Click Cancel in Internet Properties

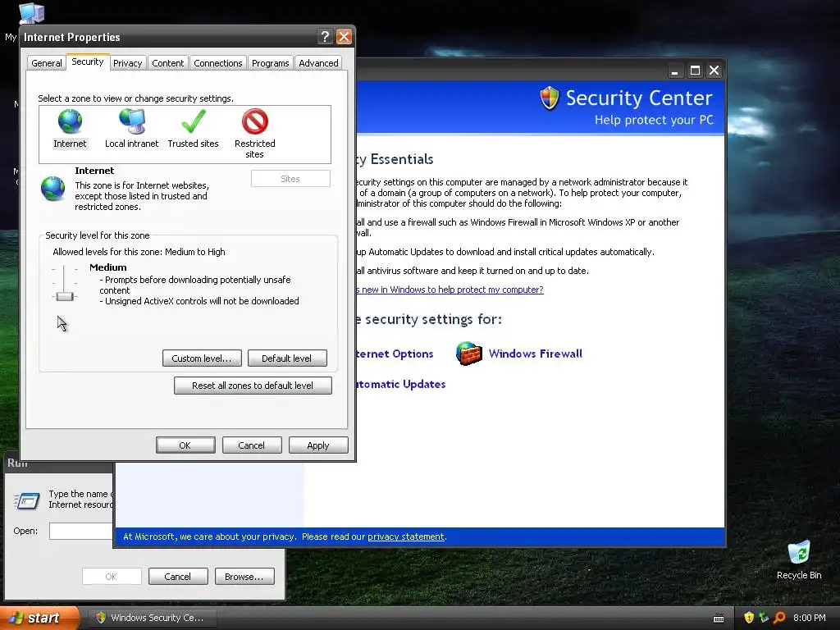(x=252, y=445)
